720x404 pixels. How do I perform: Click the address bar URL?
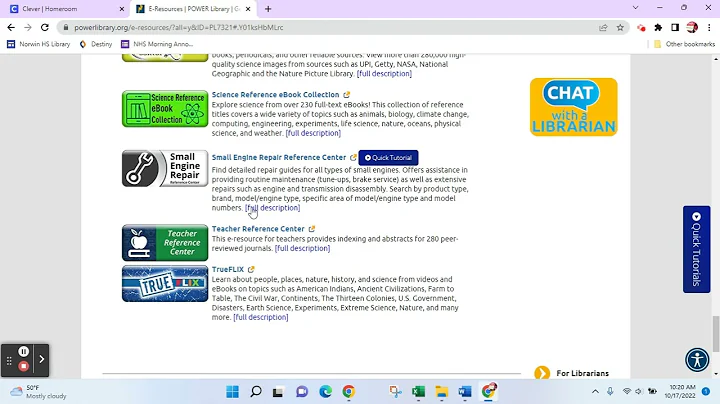point(179,28)
